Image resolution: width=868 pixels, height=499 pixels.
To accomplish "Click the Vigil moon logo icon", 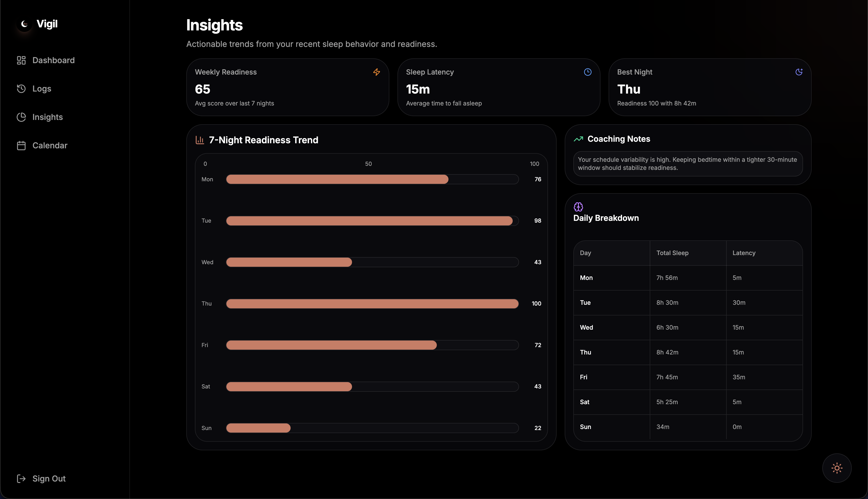I will click(x=24, y=24).
